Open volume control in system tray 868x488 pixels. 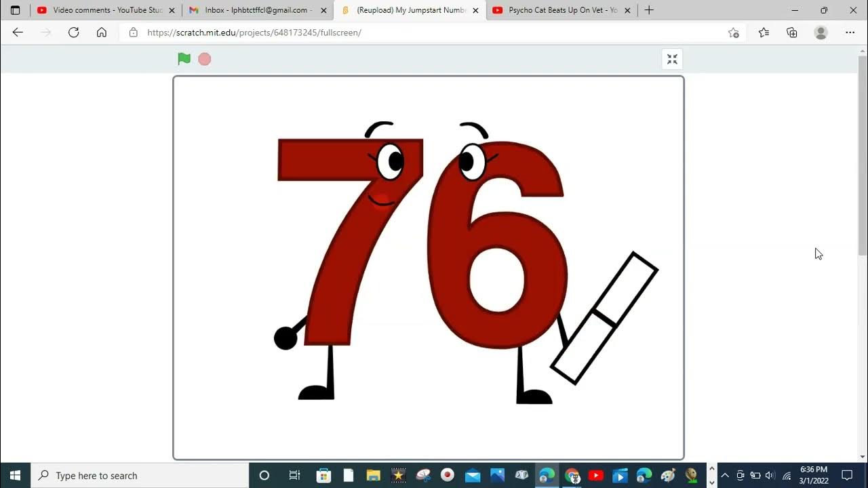[x=770, y=475]
